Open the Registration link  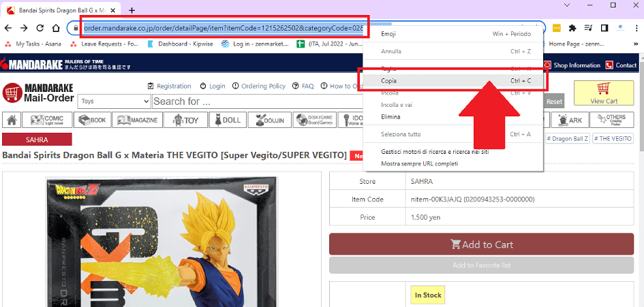pos(169,86)
